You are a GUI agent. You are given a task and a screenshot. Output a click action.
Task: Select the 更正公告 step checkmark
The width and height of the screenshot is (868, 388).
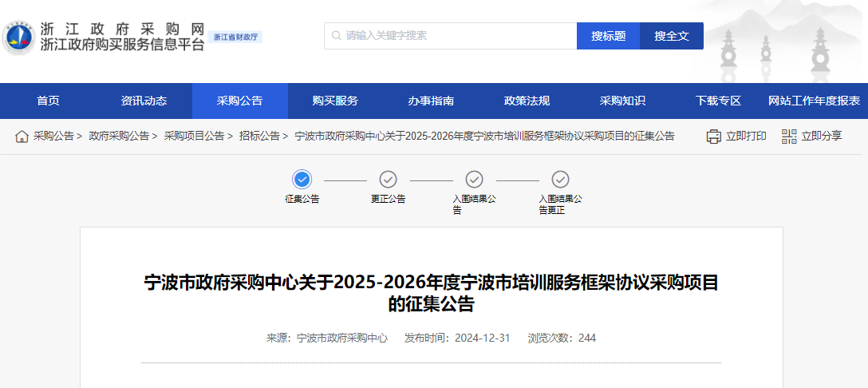[388, 179]
